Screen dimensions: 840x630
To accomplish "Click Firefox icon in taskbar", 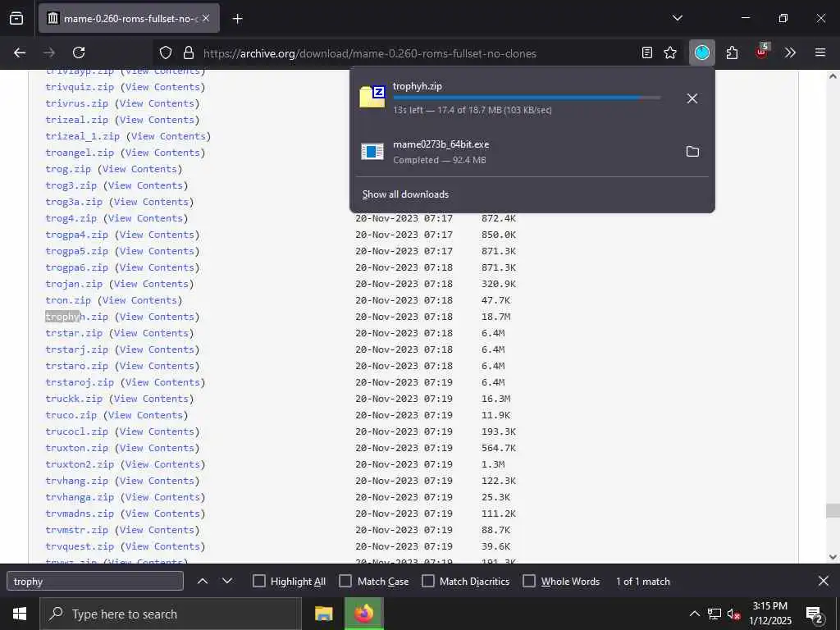I will tap(363, 614).
